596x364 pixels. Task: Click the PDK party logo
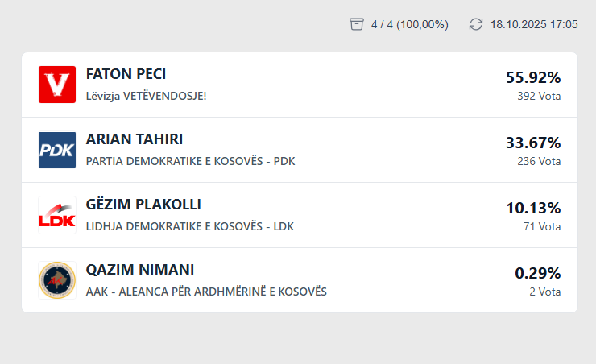pyautogui.click(x=57, y=150)
